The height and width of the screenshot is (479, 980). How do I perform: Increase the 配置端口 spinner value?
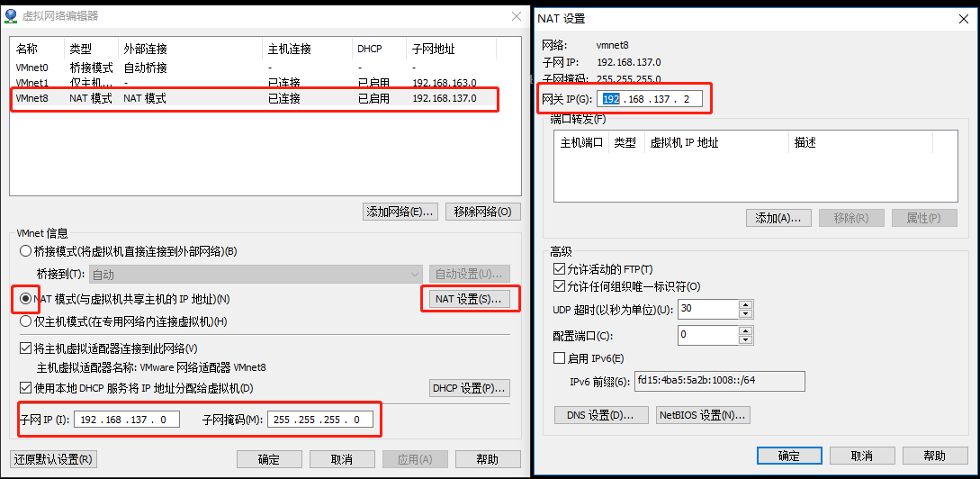744,330
